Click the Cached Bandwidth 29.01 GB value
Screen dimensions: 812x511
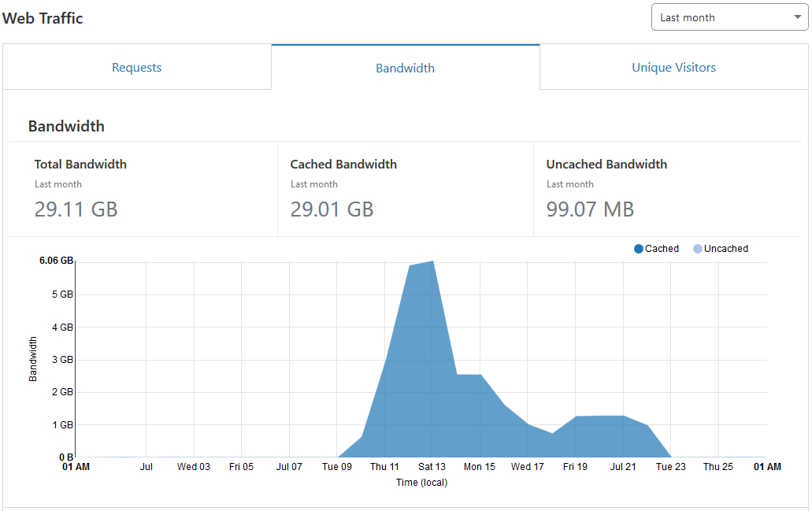point(332,209)
